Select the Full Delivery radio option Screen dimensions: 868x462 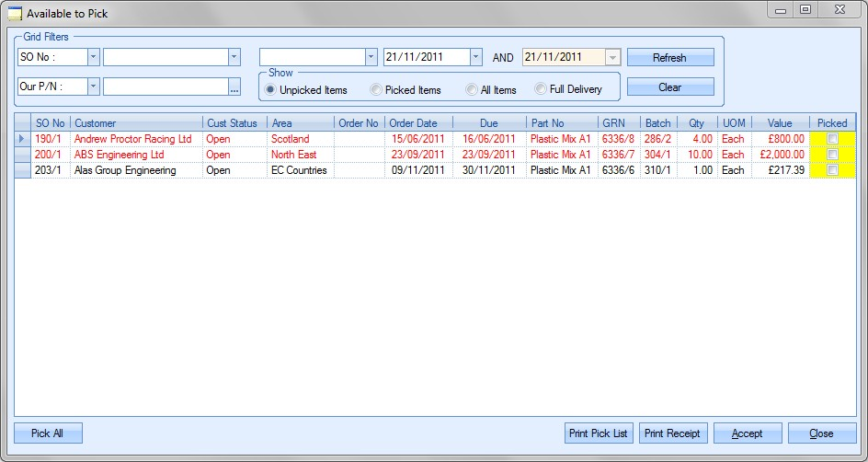point(541,90)
